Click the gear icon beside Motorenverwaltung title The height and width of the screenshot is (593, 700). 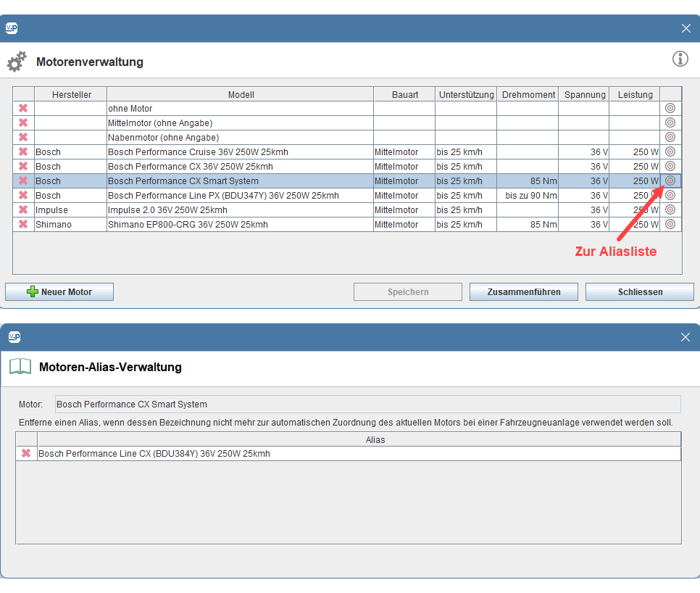click(17, 62)
